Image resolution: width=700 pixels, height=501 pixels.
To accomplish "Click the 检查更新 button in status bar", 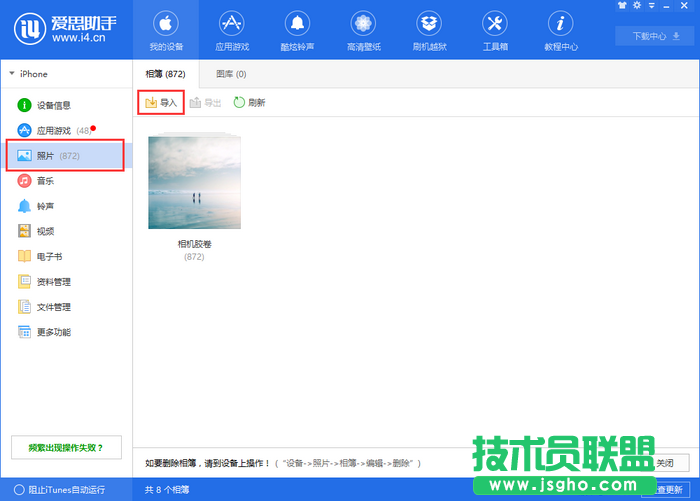I will tap(666, 490).
